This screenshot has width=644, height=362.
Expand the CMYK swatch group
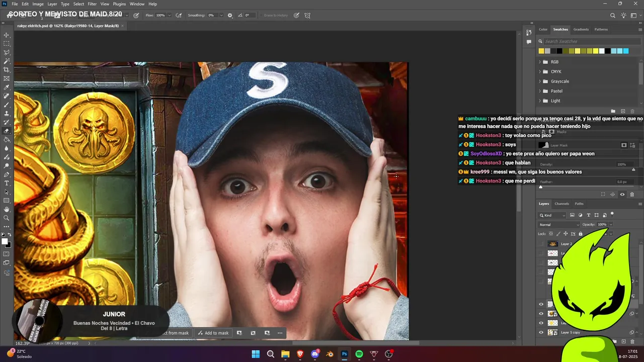pyautogui.click(x=540, y=71)
